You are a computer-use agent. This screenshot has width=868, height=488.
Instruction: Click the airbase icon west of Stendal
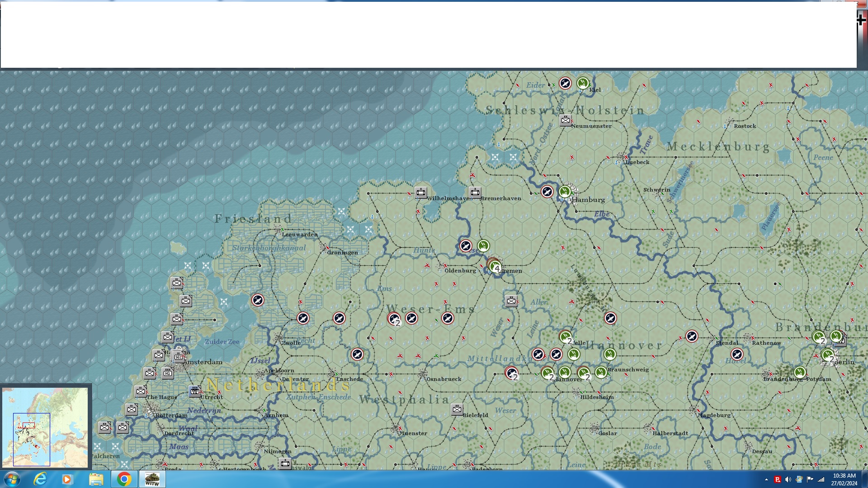tap(692, 336)
